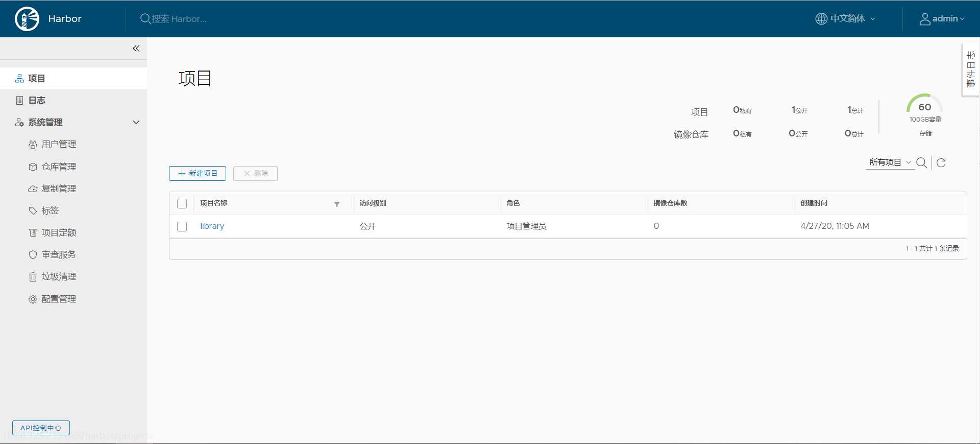This screenshot has width=980, height=444.
Task: Click the disabled 删除 button
Action: point(255,173)
